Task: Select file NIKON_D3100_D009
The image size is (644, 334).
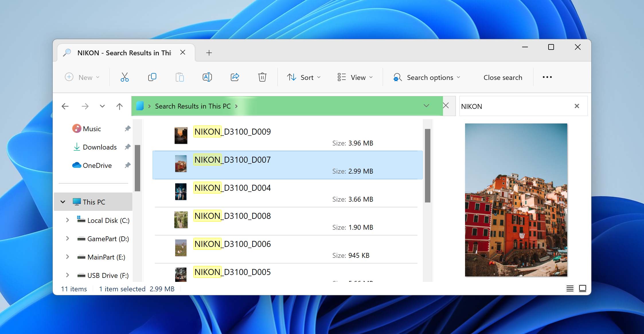Action: [x=287, y=137]
